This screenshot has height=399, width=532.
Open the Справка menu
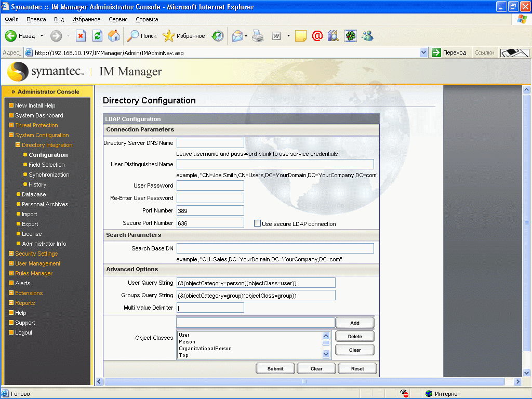click(x=147, y=19)
